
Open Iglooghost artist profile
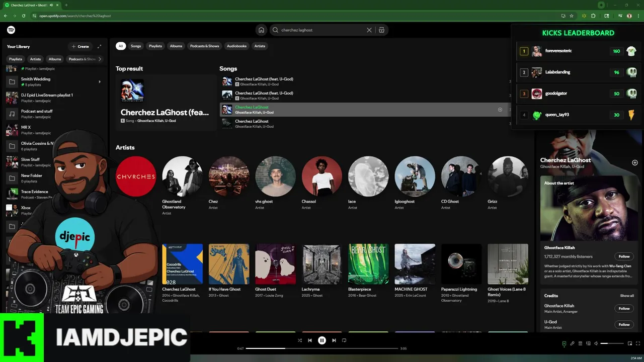[x=415, y=184]
